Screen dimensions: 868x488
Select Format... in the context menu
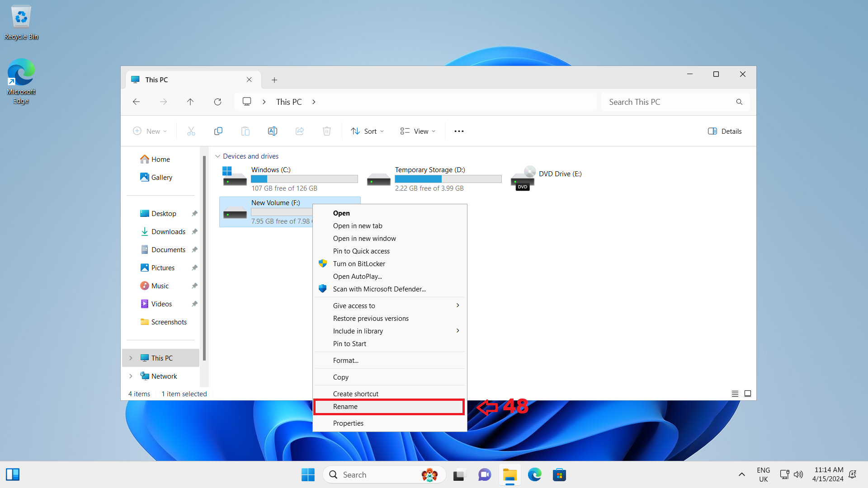[x=345, y=361]
